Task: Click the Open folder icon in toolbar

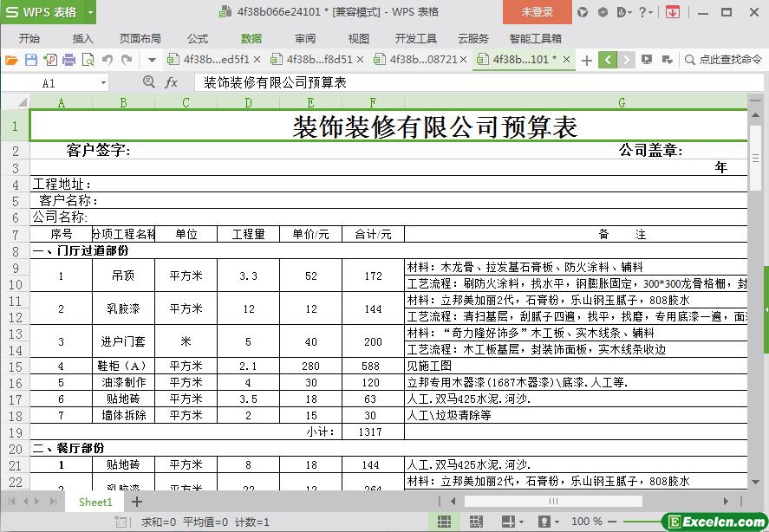Action: click(11, 60)
